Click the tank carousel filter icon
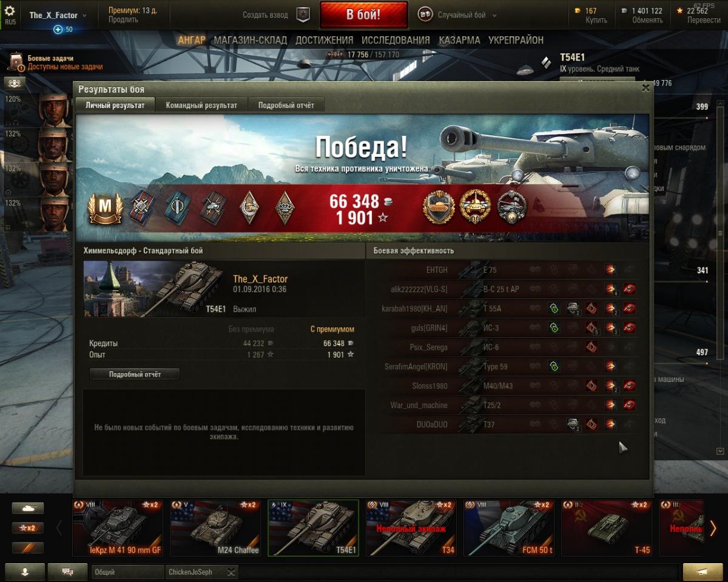 28,509
